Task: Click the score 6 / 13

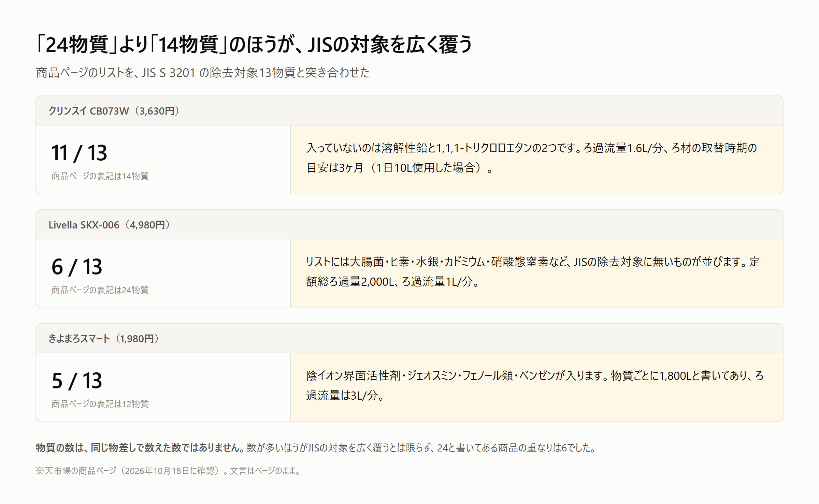Action: pos(77,266)
